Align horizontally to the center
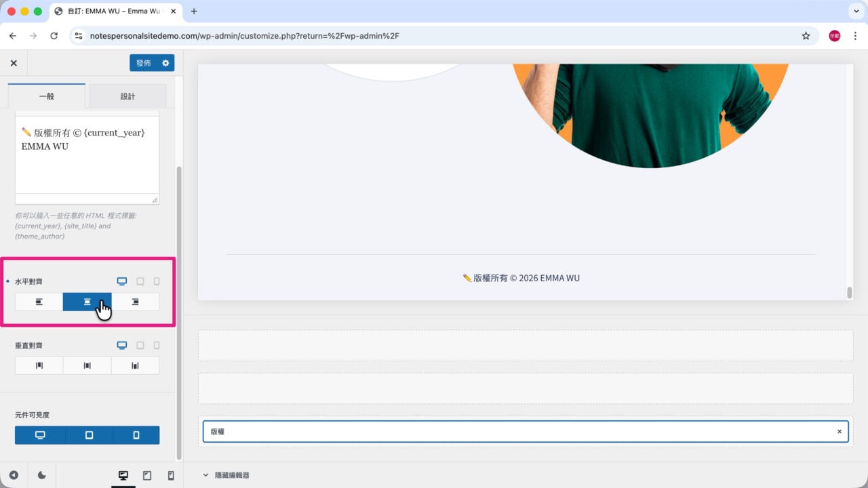This screenshot has height=488, width=868. pyautogui.click(x=87, y=302)
